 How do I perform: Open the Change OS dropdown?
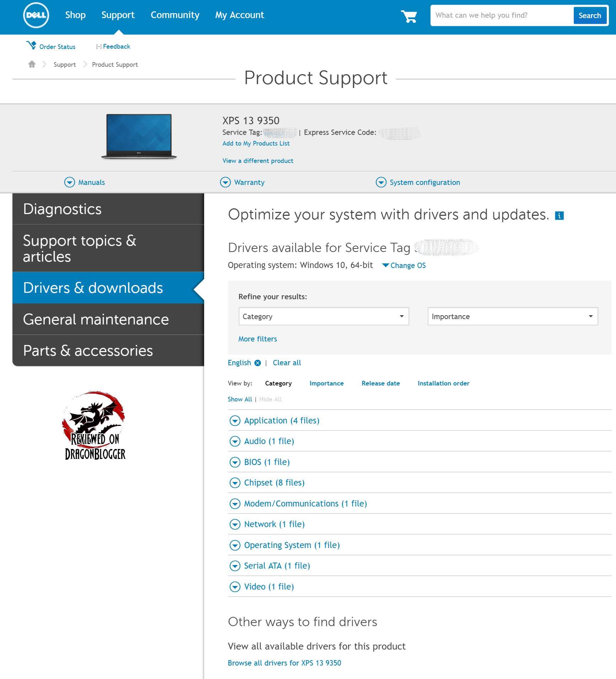click(x=404, y=265)
